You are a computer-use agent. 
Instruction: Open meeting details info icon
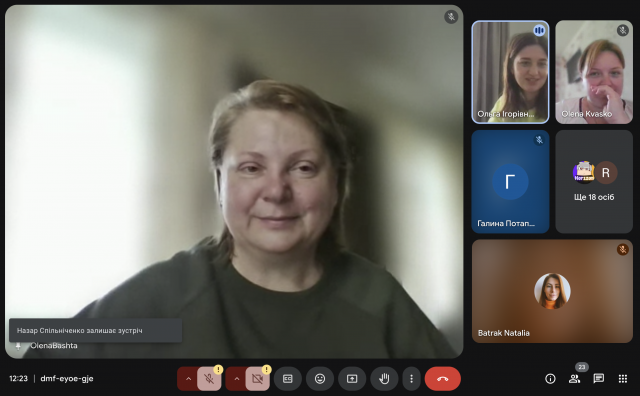coord(550,379)
